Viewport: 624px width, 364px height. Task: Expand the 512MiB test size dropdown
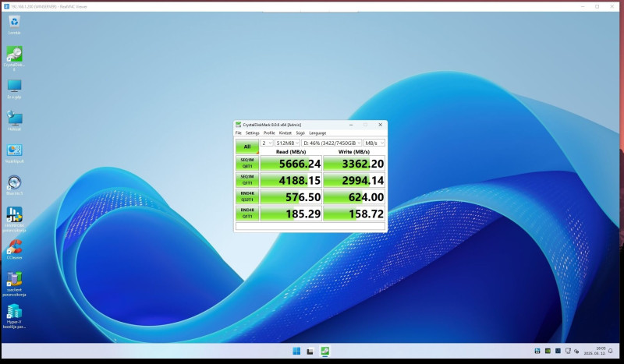287,143
